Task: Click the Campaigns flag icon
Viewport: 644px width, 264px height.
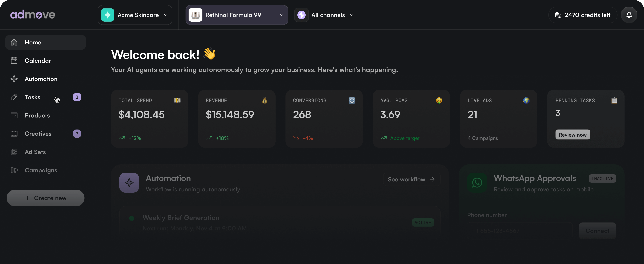Action: (x=14, y=170)
